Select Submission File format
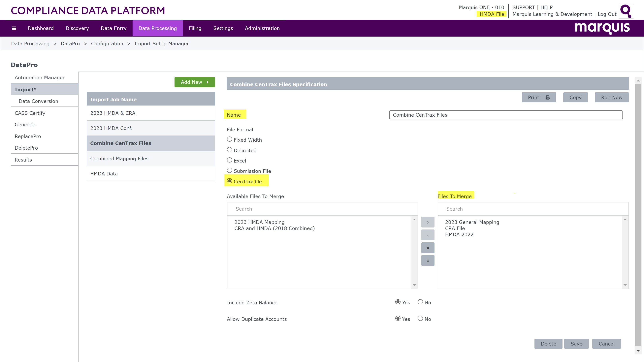644x362 pixels. pyautogui.click(x=230, y=170)
